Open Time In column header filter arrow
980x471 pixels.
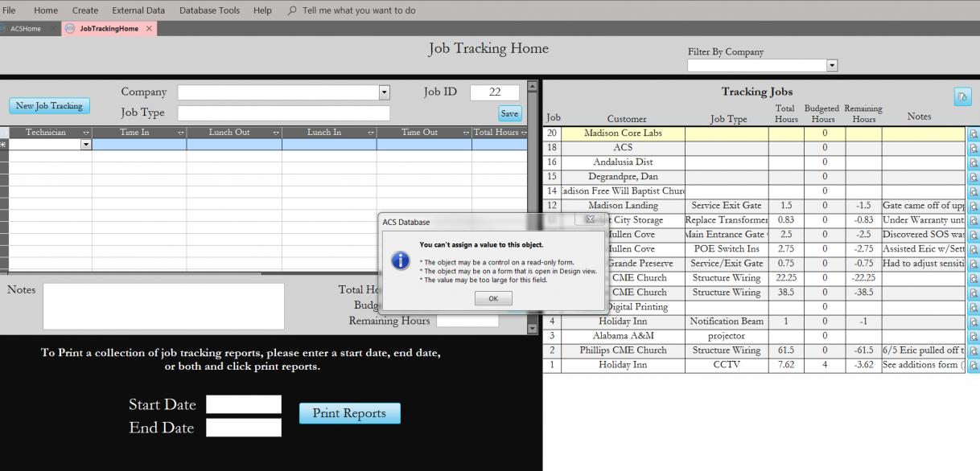tap(181, 133)
